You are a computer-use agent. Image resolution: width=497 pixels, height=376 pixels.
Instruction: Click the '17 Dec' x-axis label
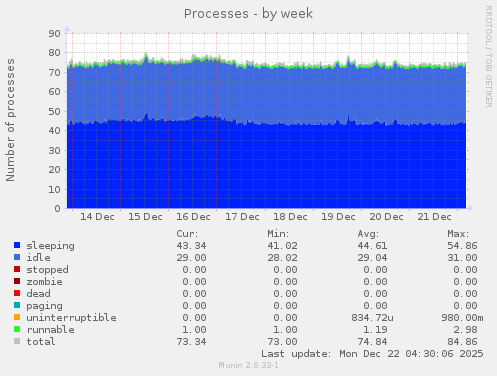coord(242,217)
